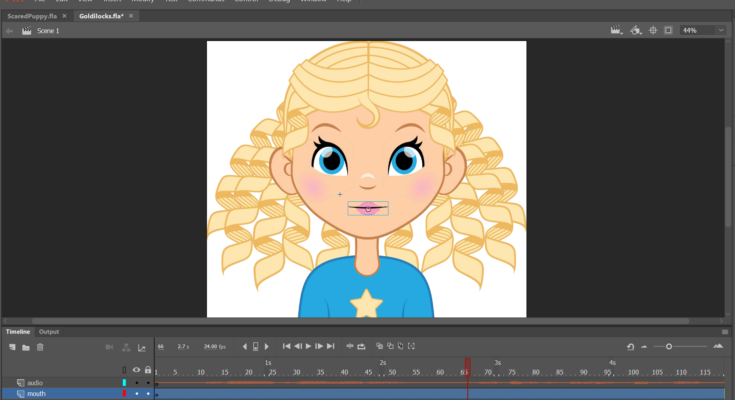The image size is (735, 400).
Task: Open Edit Symbols dropdown
Action: pyautogui.click(x=636, y=30)
